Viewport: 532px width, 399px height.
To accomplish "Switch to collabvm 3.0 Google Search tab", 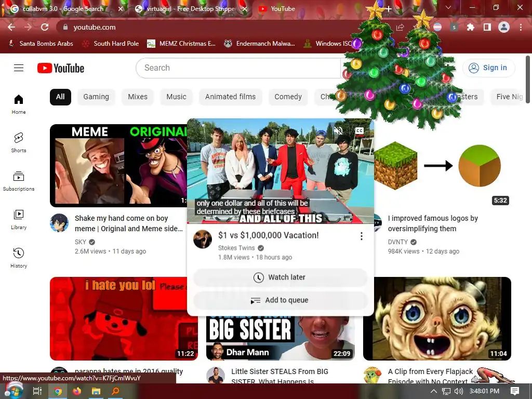I will (63, 9).
